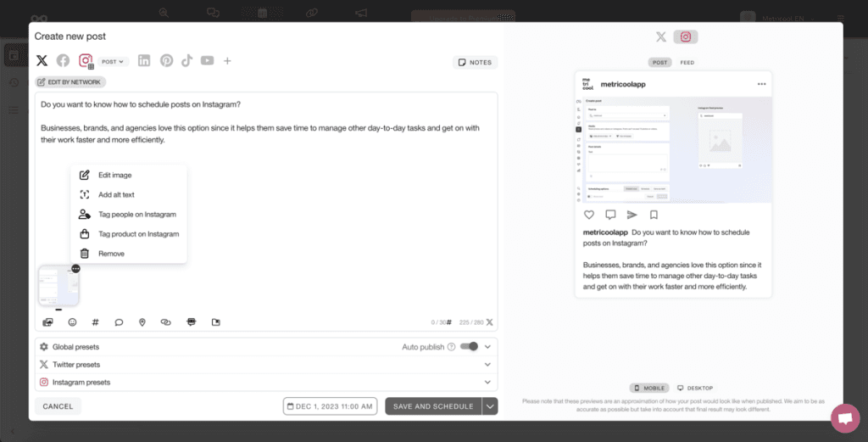Image resolution: width=868 pixels, height=442 pixels.
Task: Select the YouTube network icon
Action: point(207,61)
